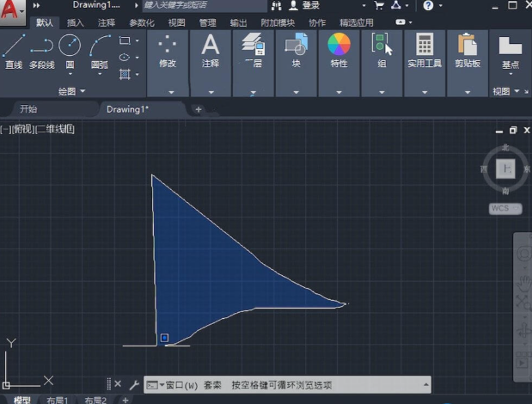Expand the Draw (绘图) panel flyout

(72, 91)
